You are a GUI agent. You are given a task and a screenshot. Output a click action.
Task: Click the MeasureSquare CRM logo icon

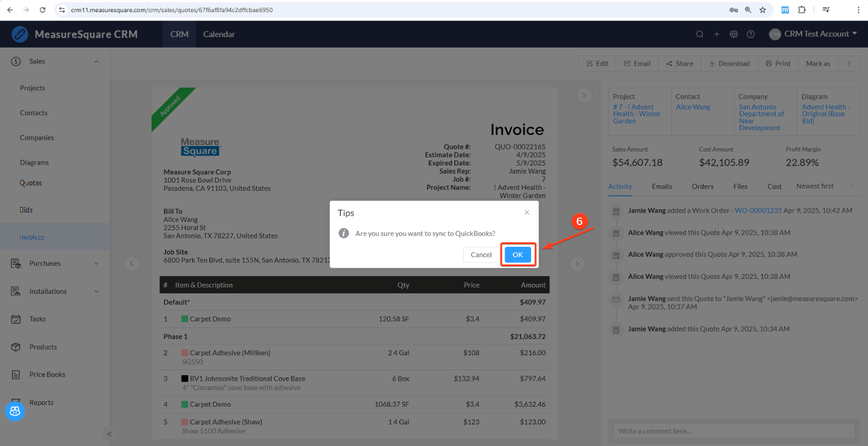point(19,34)
